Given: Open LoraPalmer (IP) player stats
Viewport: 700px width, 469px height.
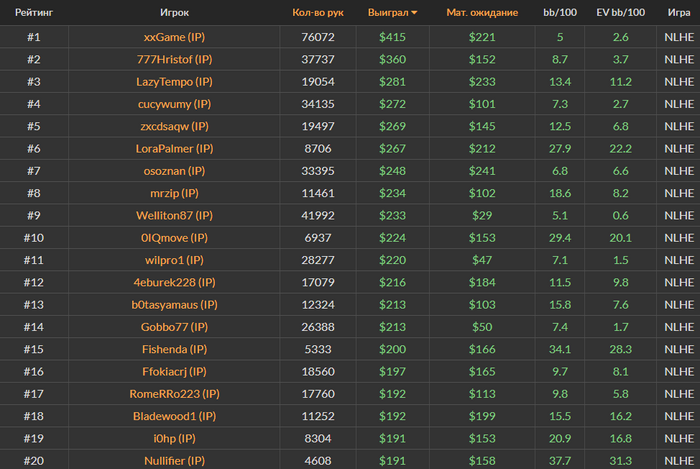Looking at the screenshot, I should (174, 149).
